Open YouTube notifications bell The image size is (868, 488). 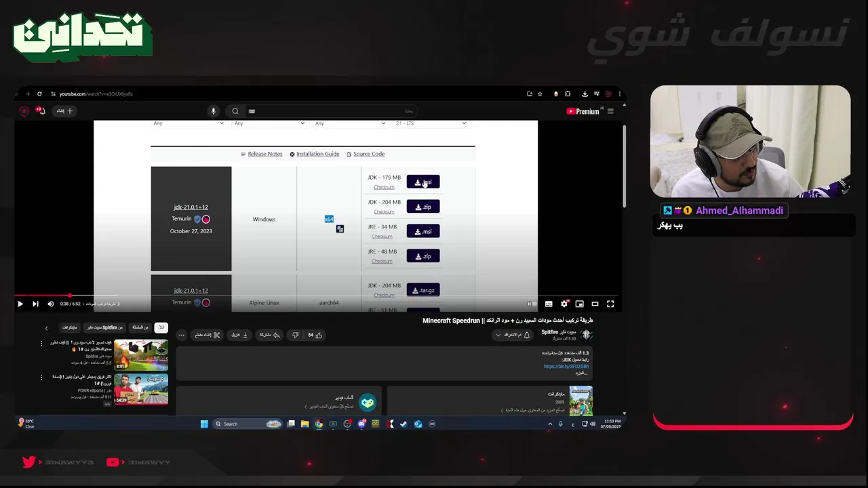click(41, 110)
